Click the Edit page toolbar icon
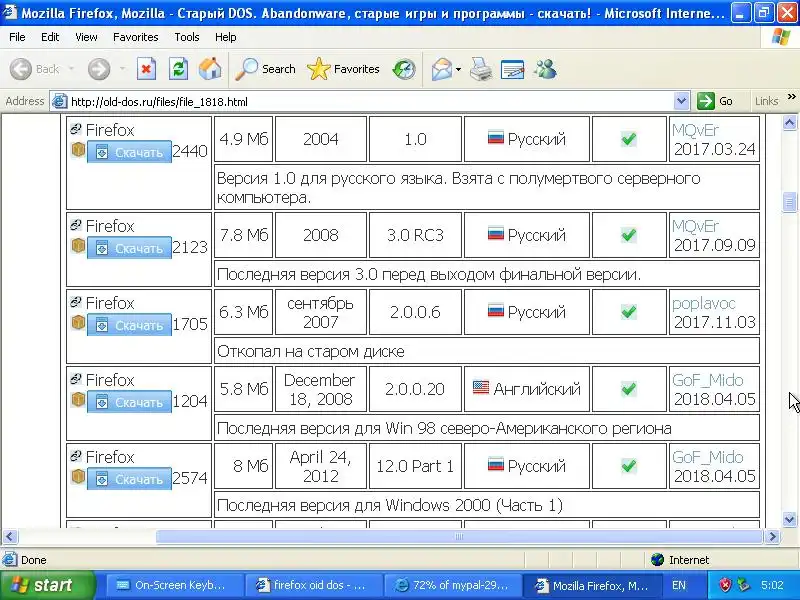 pos(513,69)
